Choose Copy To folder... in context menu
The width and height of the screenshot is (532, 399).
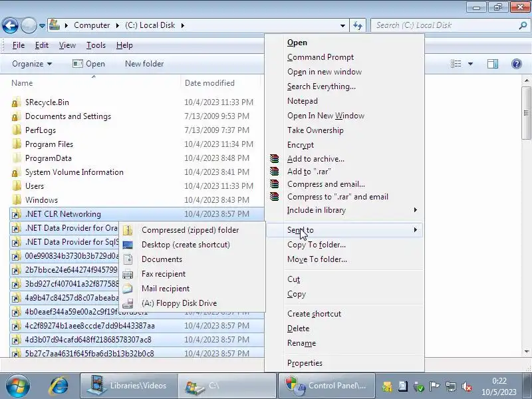[317, 245]
